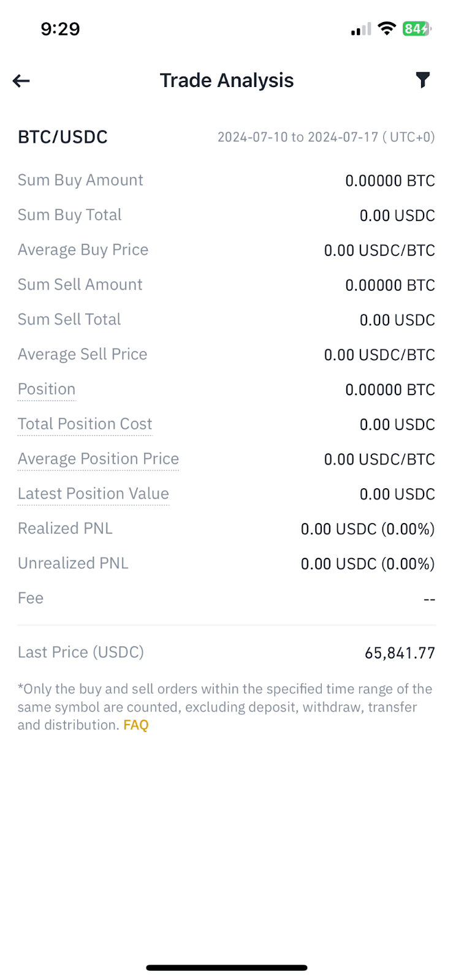
Task: Open the FAQ link
Action: pyautogui.click(x=136, y=725)
